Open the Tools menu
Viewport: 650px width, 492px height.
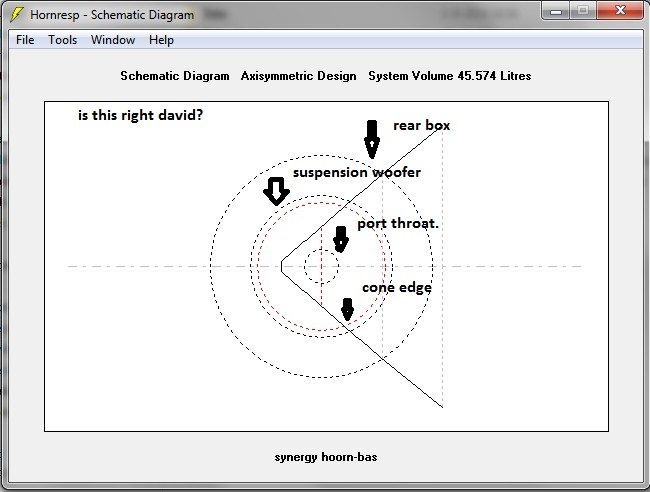63,40
